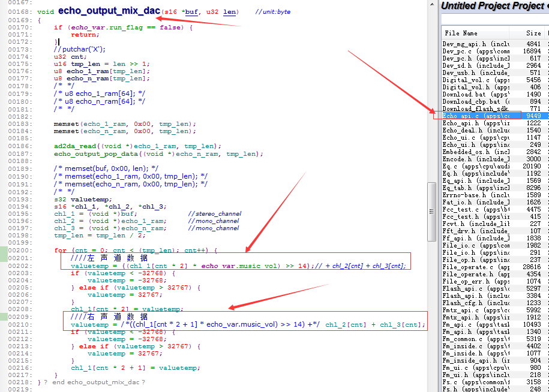Screen dimensions: 549x392
Task: Click the echo_output_mix_dac function name
Action: tap(109, 11)
